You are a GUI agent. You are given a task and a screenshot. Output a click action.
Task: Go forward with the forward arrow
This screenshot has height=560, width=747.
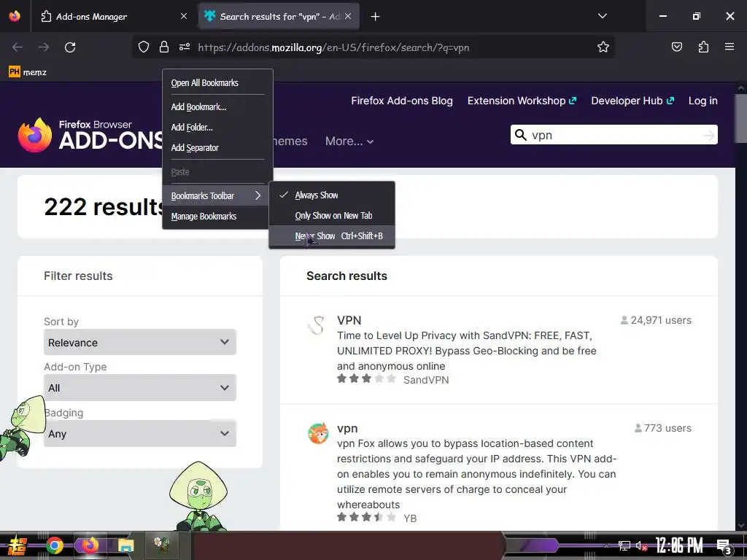pyautogui.click(x=44, y=47)
